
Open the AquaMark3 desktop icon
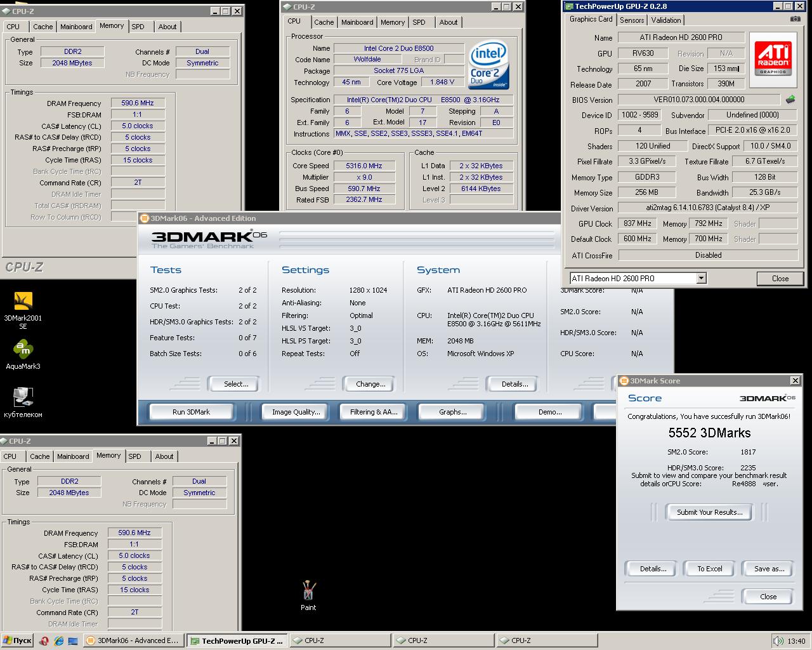pyautogui.click(x=23, y=355)
